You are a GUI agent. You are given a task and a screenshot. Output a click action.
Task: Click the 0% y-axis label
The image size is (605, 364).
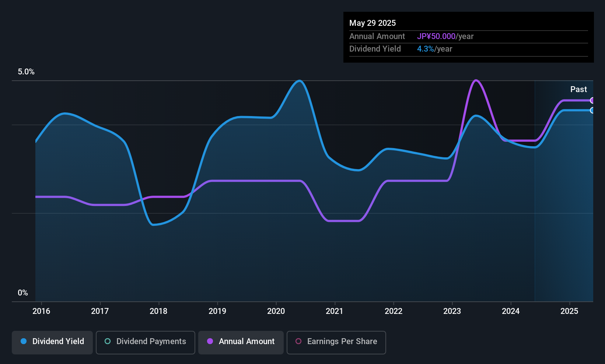[23, 293]
